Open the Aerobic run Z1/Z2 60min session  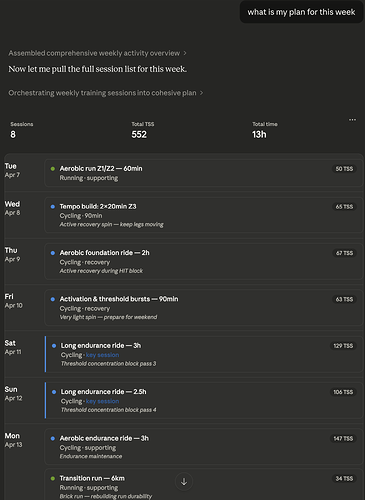coord(204,173)
